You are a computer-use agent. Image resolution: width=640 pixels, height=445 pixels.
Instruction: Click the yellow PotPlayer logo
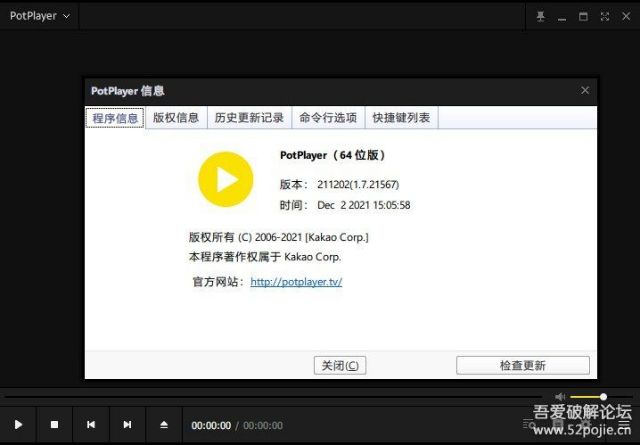tap(226, 179)
